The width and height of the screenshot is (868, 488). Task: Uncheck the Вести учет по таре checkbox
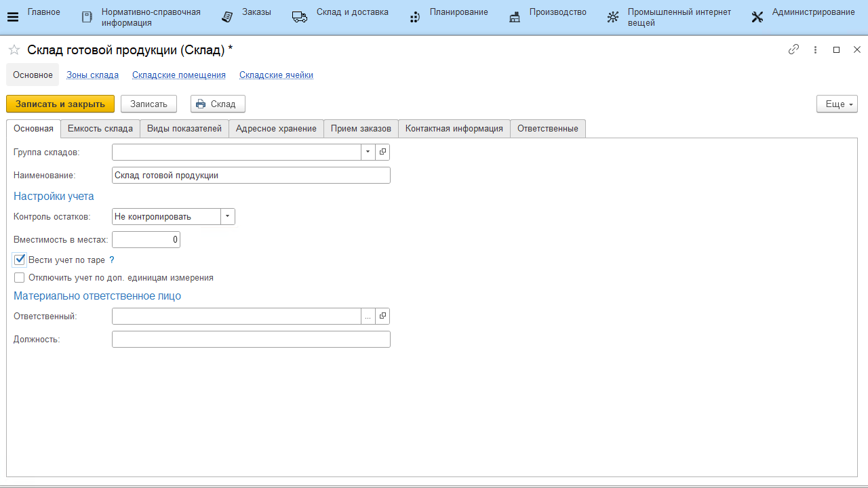tap(20, 260)
